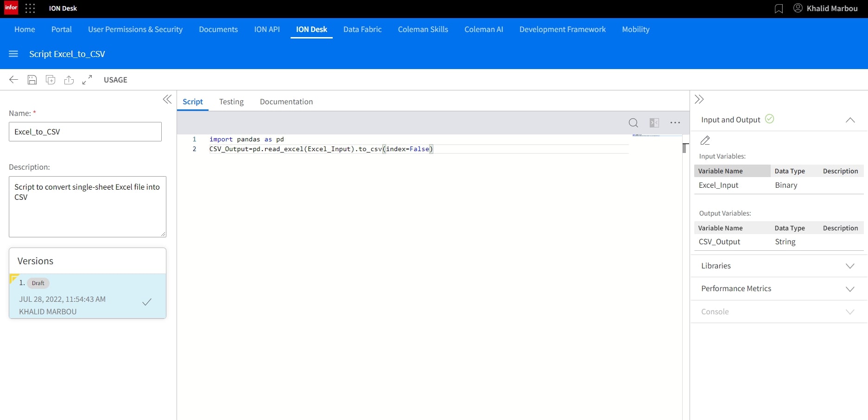This screenshot has height=420, width=868.
Task: Open the Home menu
Action: 25,29
